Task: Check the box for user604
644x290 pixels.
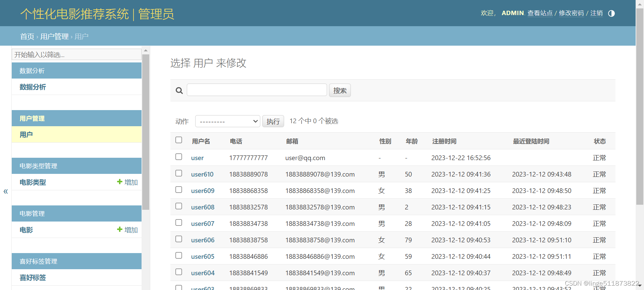Action: pyautogui.click(x=179, y=272)
